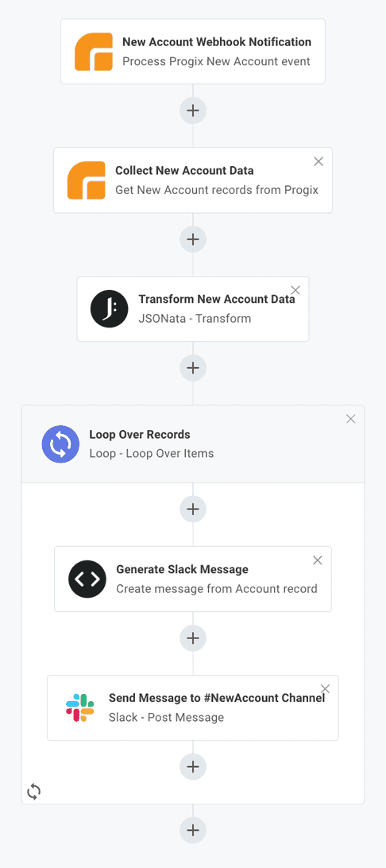Remove the Collect New Account Data step
The height and width of the screenshot is (868, 386).
point(318,161)
